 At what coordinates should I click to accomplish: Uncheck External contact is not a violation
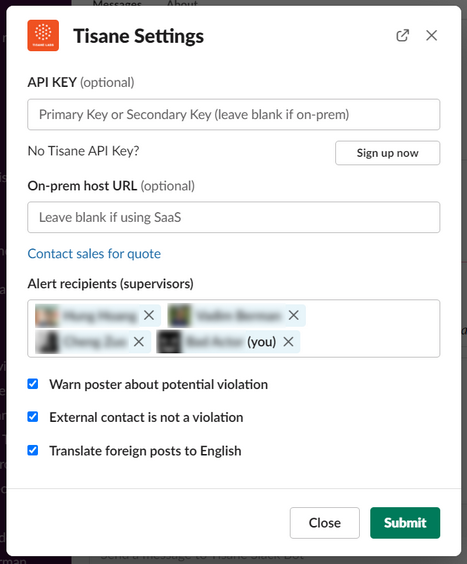[x=33, y=417]
